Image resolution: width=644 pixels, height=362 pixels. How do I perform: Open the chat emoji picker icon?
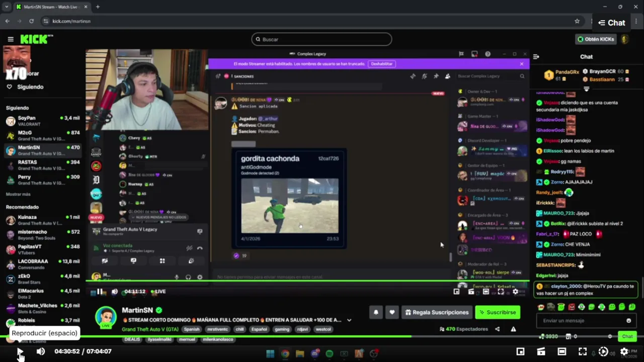[x=628, y=321]
